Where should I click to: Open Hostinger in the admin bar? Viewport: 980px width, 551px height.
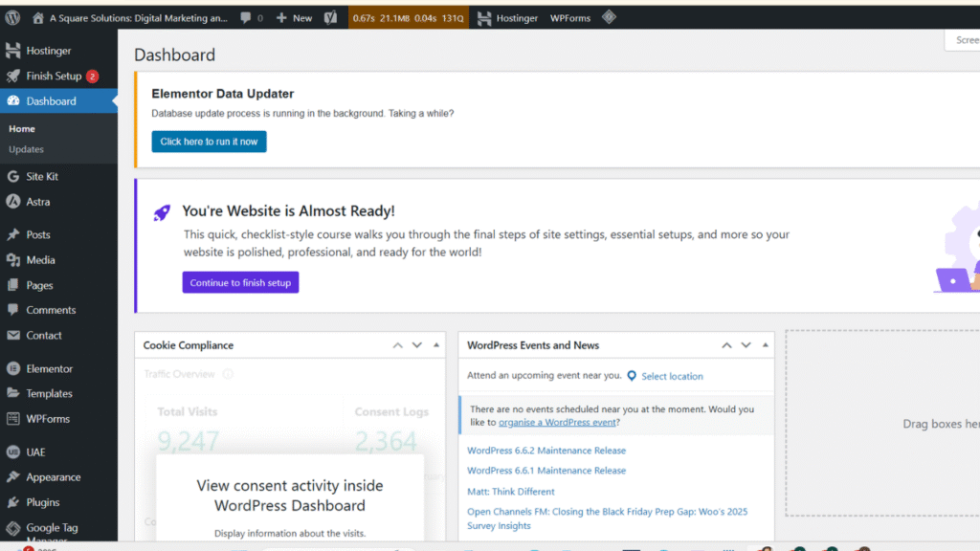tap(507, 18)
